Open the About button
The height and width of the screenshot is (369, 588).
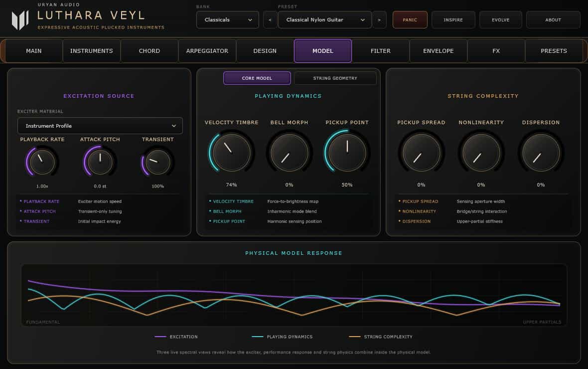[553, 20]
